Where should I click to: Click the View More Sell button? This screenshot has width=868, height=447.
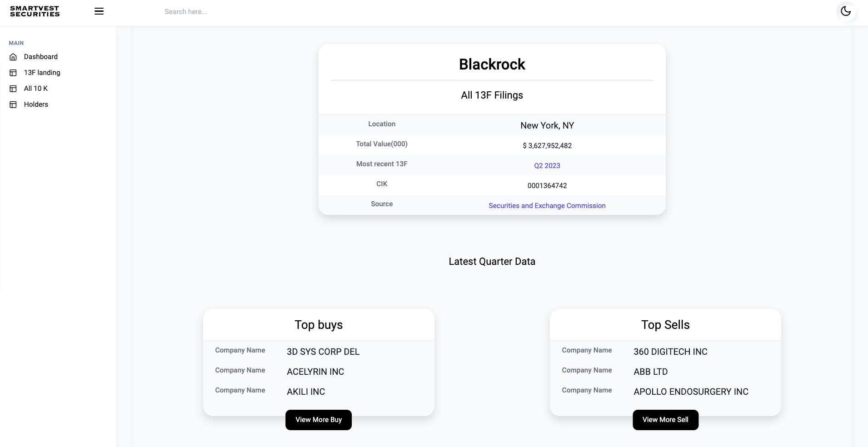[665, 420]
